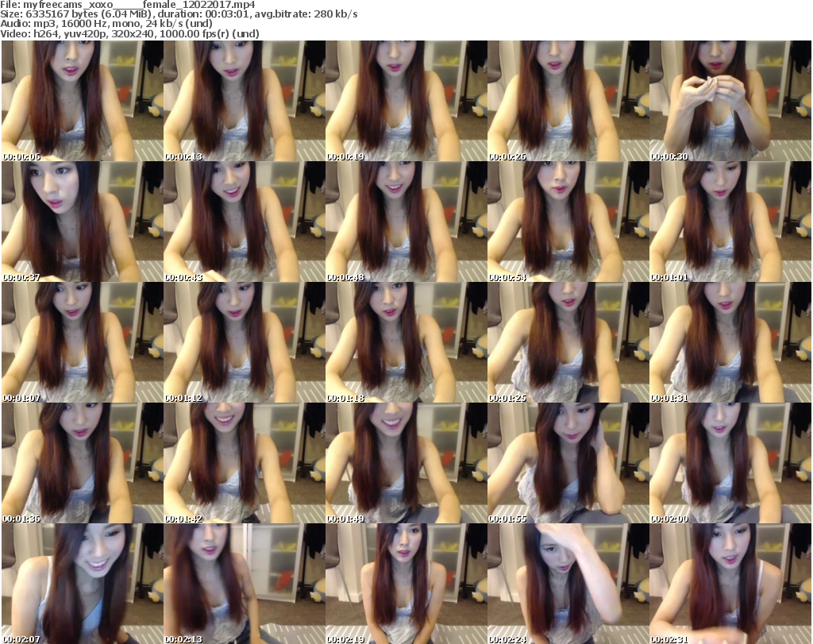Select the thumbnail stamped 00:01:25

point(568,342)
